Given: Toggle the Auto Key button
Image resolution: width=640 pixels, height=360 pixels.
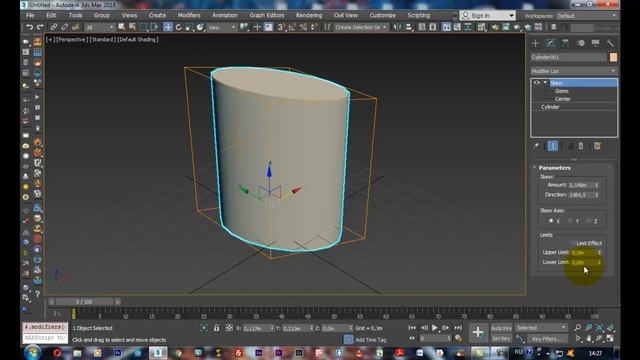Looking at the screenshot, I should [501, 328].
